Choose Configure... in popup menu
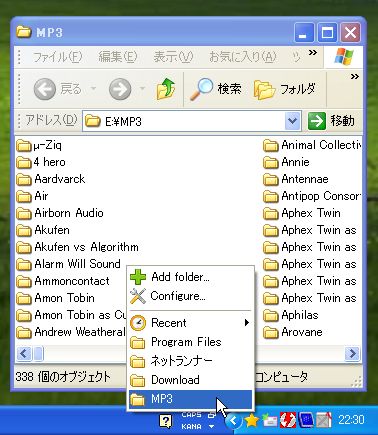The width and height of the screenshot is (378, 435). (x=190, y=296)
